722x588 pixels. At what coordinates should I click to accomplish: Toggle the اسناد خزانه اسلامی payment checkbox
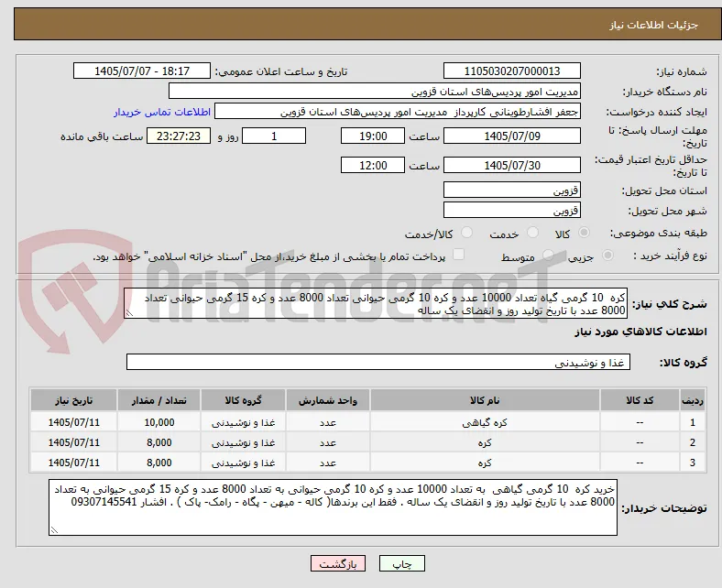[x=459, y=255]
